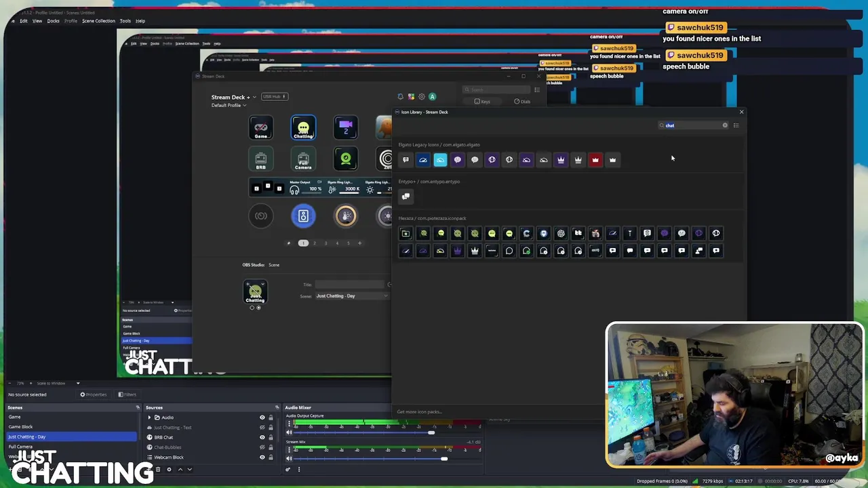The image size is (868, 488).
Task: Select the BRB key on Stream Deck grid
Action: point(261,159)
